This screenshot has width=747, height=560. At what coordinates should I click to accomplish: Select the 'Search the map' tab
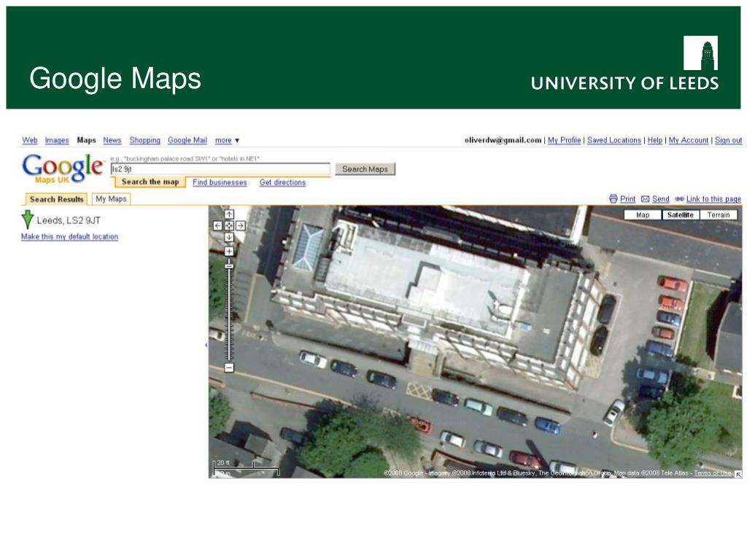150,182
